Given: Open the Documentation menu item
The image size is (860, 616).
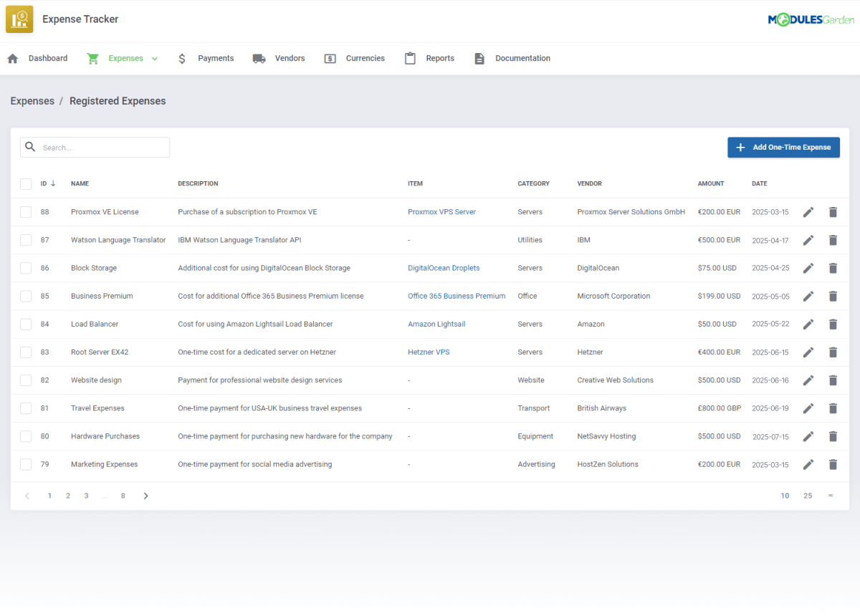Looking at the screenshot, I should pos(512,59).
